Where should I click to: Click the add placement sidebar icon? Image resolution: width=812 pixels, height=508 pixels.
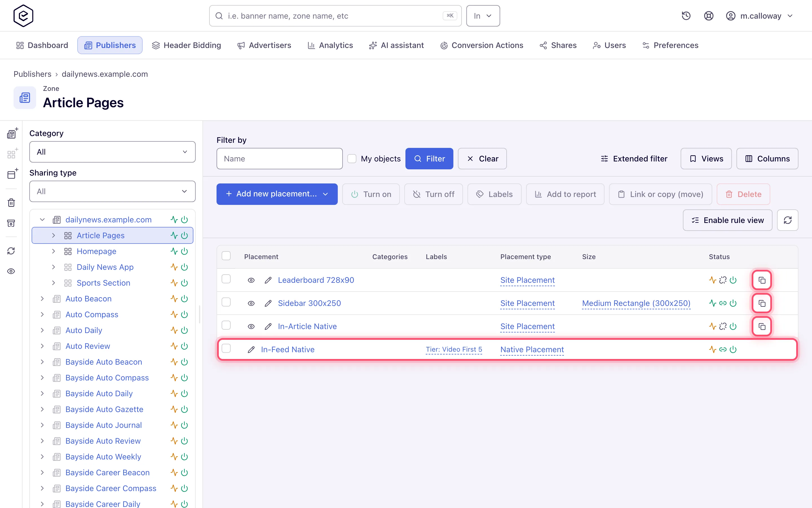(x=12, y=174)
